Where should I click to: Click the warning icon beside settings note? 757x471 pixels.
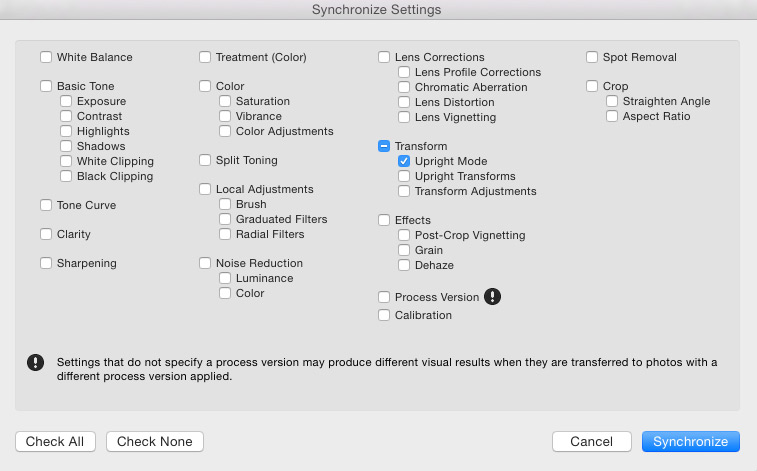click(x=35, y=362)
